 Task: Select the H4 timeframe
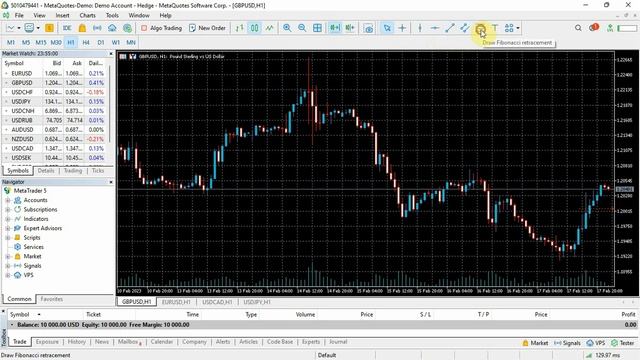[86, 42]
